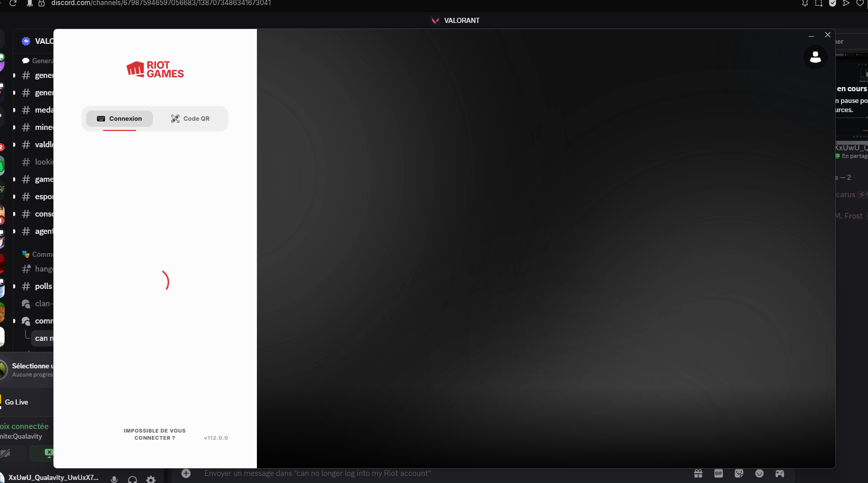The width and height of the screenshot is (868, 483).
Task: Open the hang channel in Discord sidebar
Action: [37, 269]
